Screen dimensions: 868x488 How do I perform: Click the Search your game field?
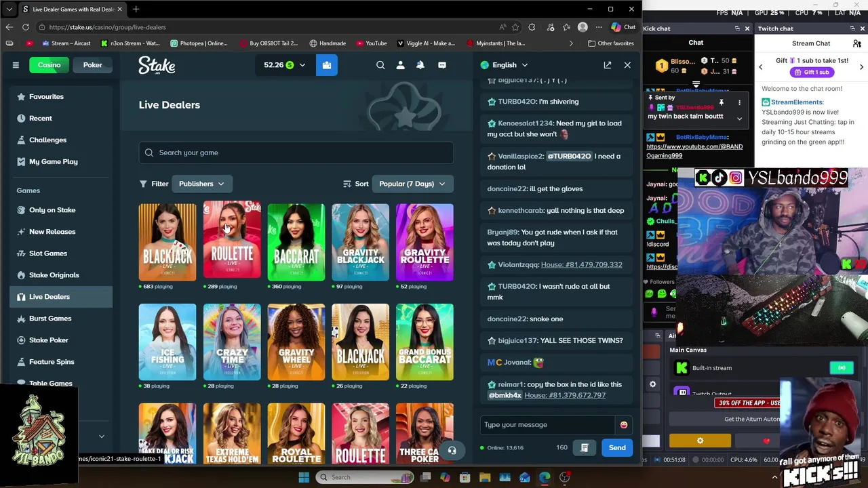tap(296, 152)
